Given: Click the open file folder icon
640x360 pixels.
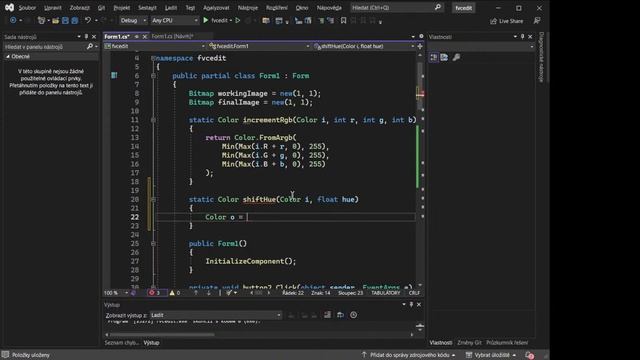Looking at the screenshot, I should coord(56,20).
